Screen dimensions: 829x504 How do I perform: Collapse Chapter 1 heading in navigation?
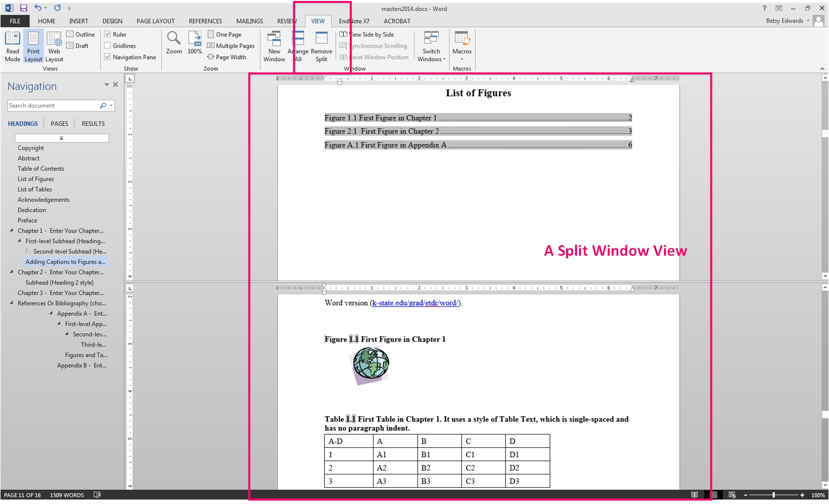click(x=12, y=231)
